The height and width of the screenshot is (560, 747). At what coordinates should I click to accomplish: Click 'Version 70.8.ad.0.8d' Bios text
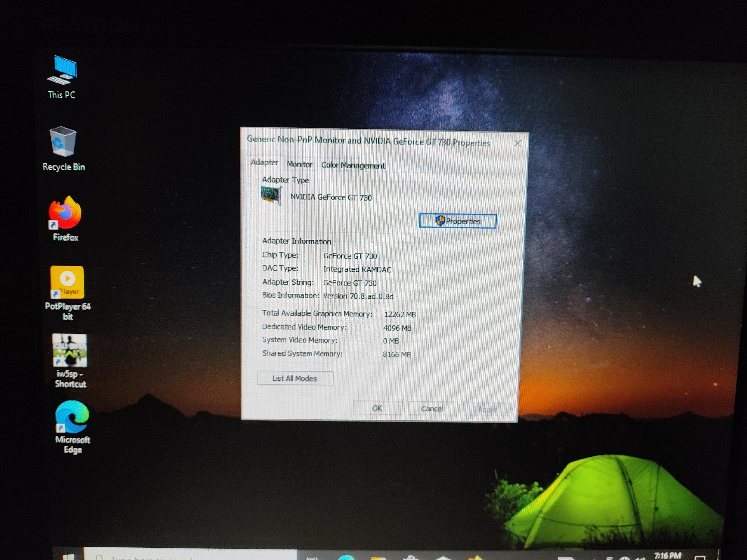point(358,296)
